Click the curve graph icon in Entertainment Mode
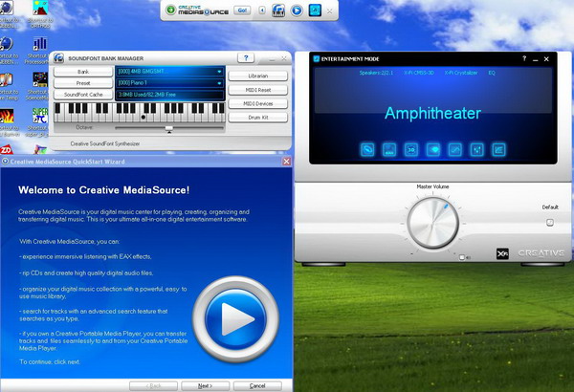The height and width of the screenshot is (392, 574). (x=455, y=149)
